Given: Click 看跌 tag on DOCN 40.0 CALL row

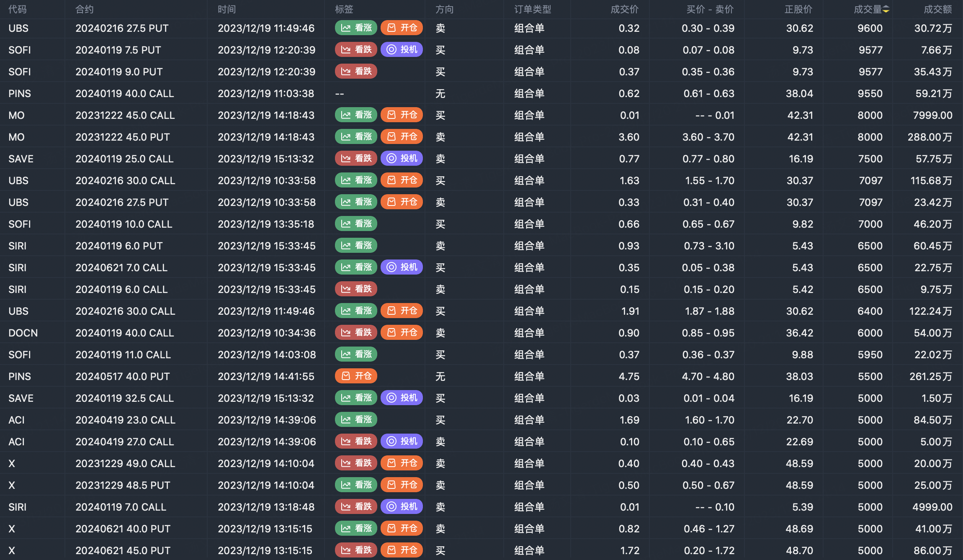Looking at the screenshot, I should click(x=356, y=333).
